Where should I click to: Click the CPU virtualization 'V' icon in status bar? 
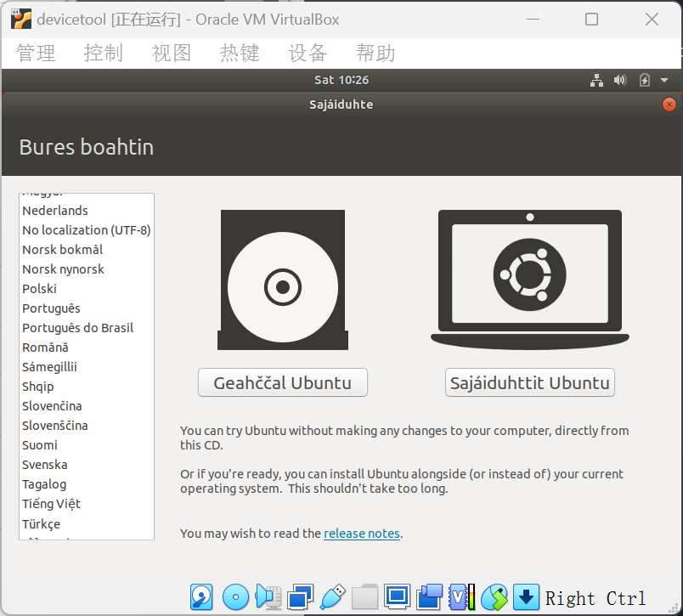coord(462,596)
